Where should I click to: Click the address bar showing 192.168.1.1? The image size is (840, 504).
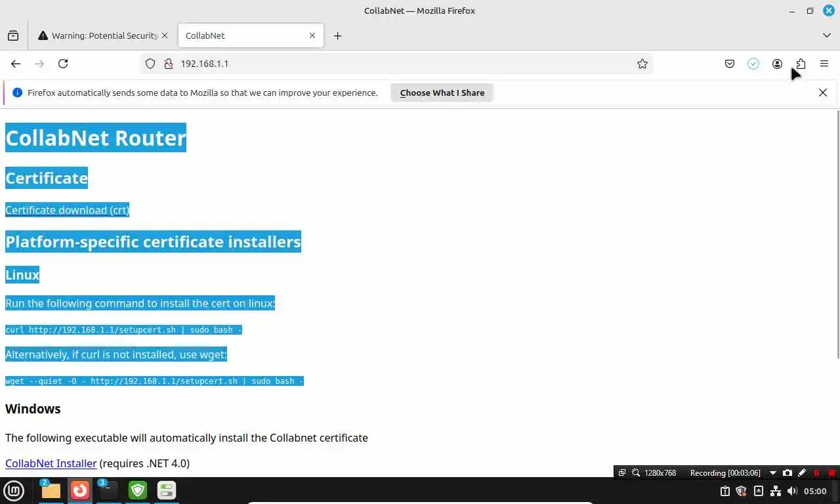(x=397, y=64)
